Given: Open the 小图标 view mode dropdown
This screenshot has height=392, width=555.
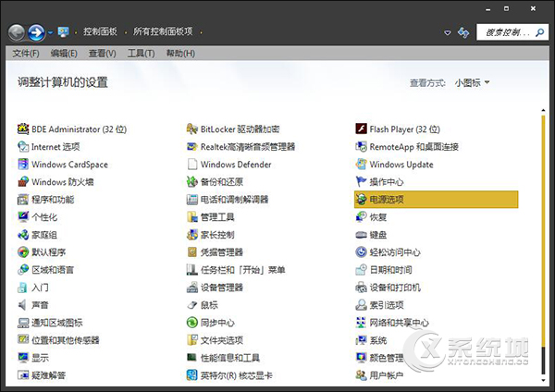Looking at the screenshot, I should [473, 83].
